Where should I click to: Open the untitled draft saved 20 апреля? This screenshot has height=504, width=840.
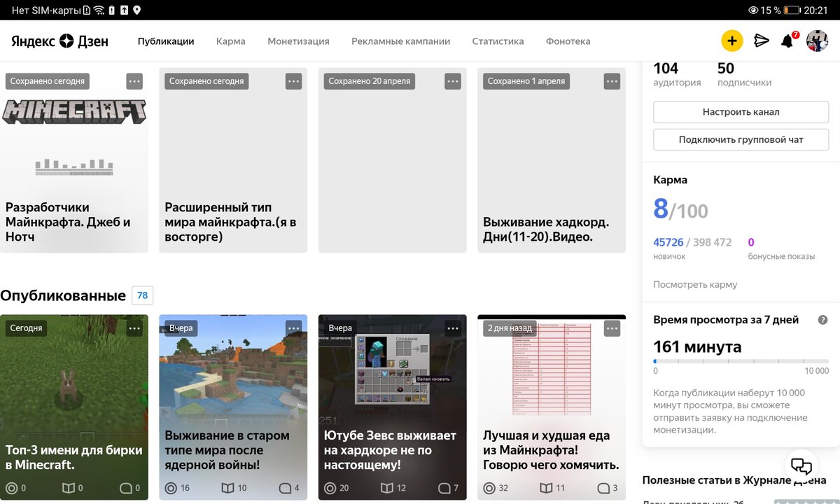(393, 160)
